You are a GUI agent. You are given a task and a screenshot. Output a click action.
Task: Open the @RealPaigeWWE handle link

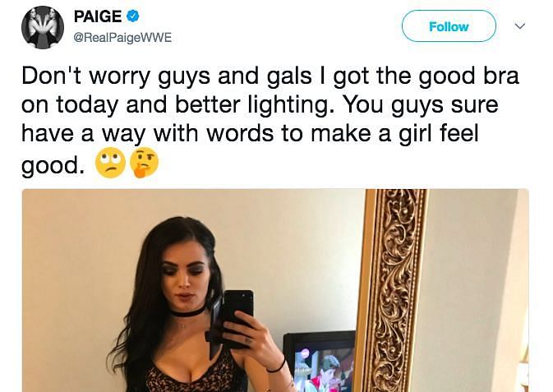pos(122,38)
